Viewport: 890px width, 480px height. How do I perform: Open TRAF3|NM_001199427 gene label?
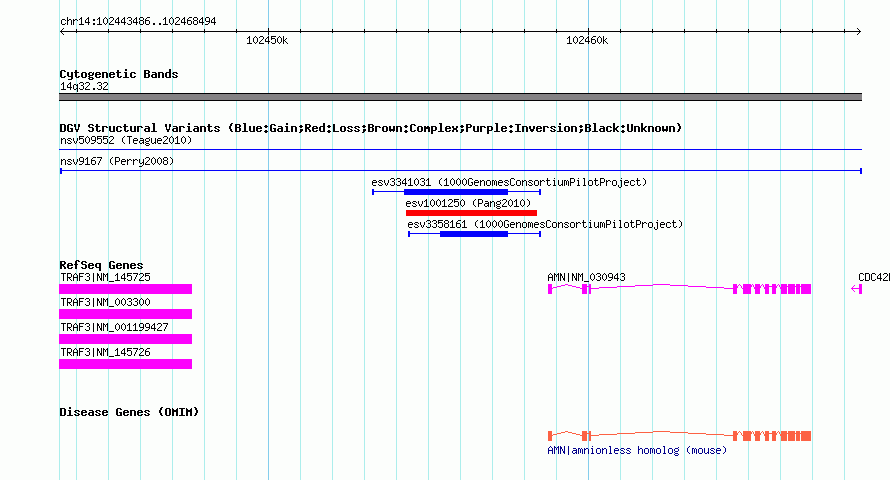click(114, 327)
